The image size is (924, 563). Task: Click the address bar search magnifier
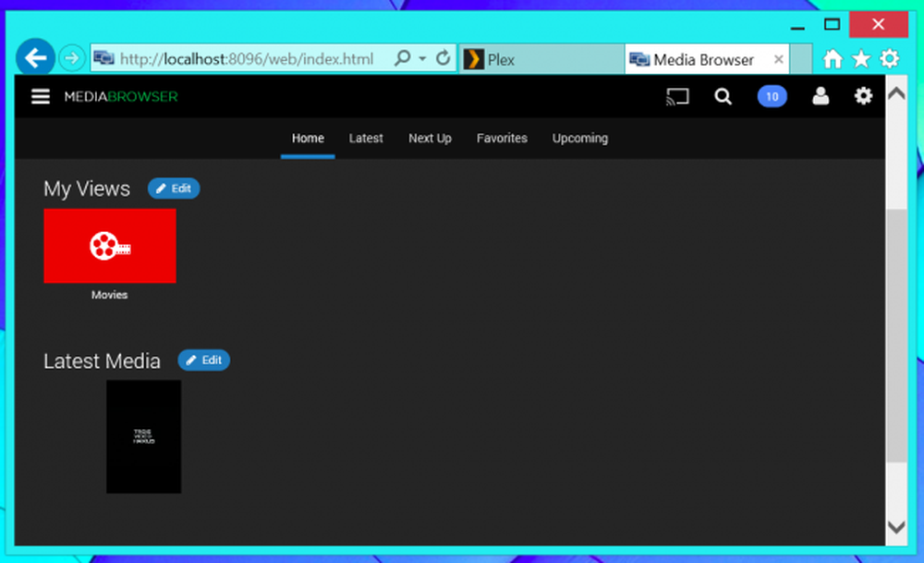tap(403, 57)
